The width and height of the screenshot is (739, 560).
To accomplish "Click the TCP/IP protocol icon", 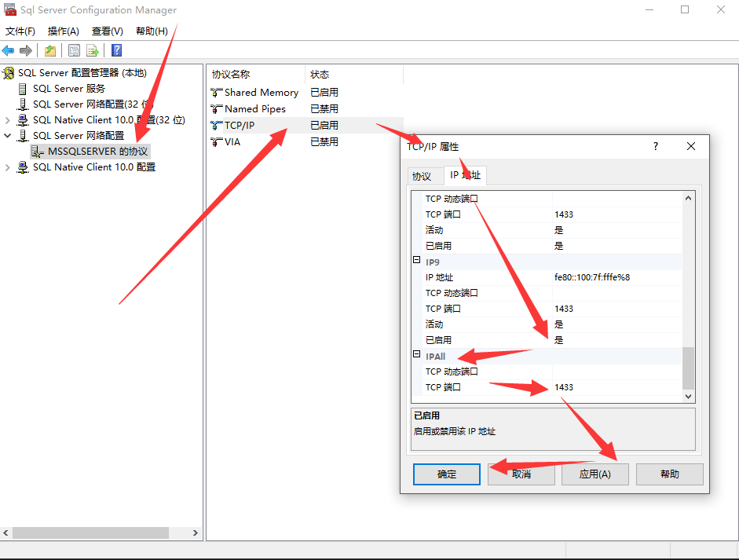I will coord(216,126).
